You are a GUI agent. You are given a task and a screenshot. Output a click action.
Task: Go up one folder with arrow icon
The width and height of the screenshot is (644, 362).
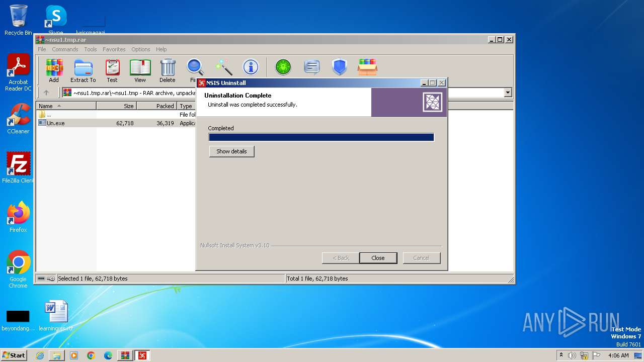point(46,93)
